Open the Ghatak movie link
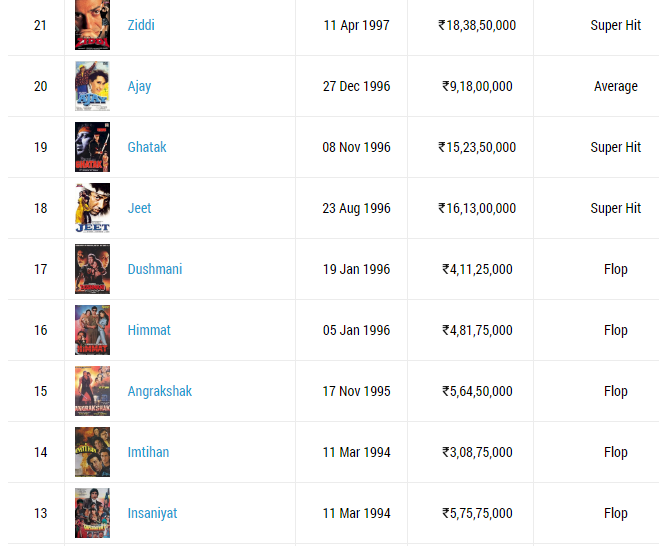 tap(147, 147)
